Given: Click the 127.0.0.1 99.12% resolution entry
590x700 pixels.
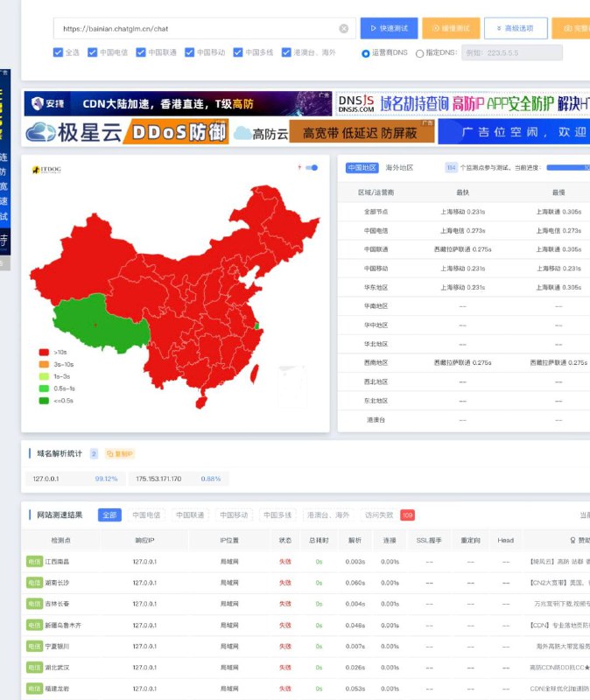Looking at the screenshot, I should pos(75,479).
